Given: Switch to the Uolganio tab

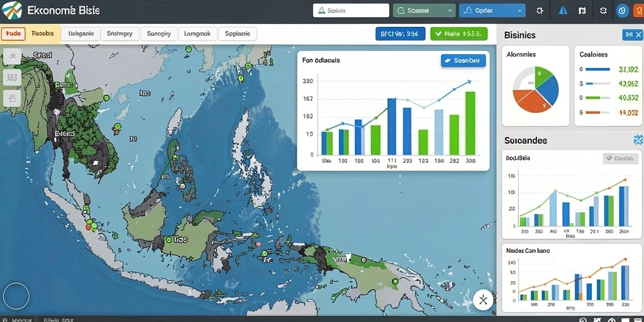Looking at the screenshot, I should click(x=81, y=34).
